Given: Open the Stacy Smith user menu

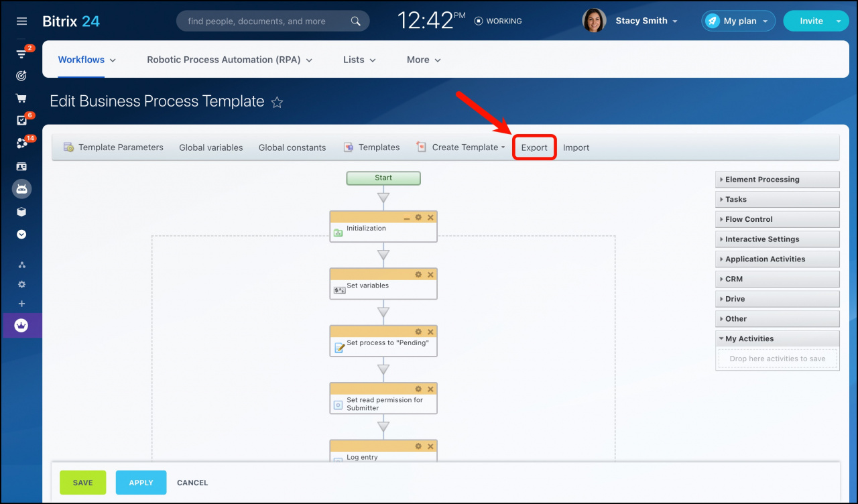Looking at the screenshot, I should pos(646,21).
